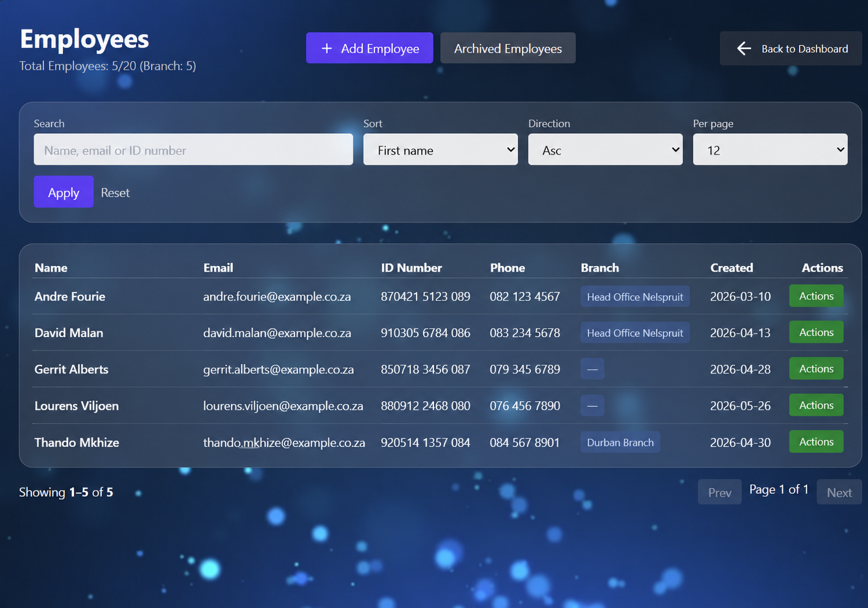Click into the search name, email or ID field

click(x=194, y=149)
